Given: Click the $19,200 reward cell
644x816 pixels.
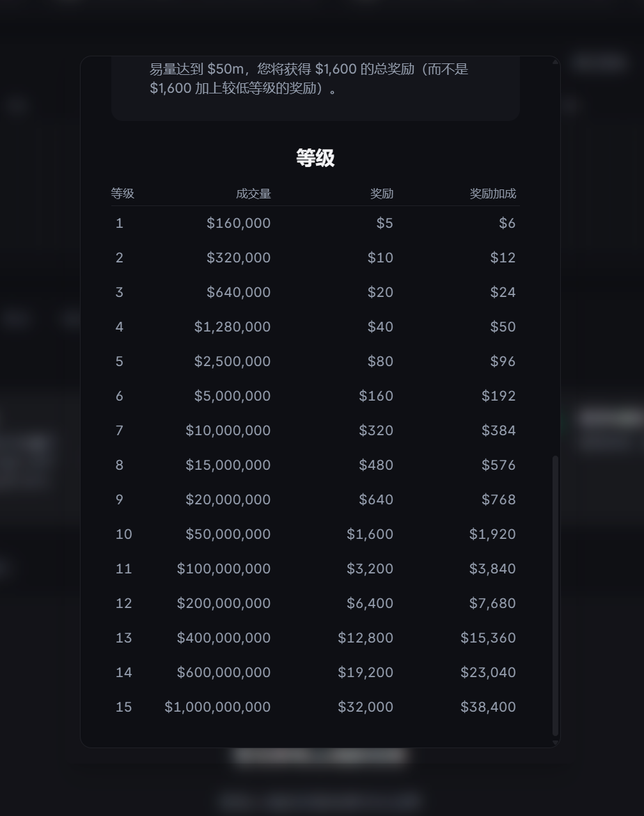Looking at the screenshot, I should (x=366, y=673).
